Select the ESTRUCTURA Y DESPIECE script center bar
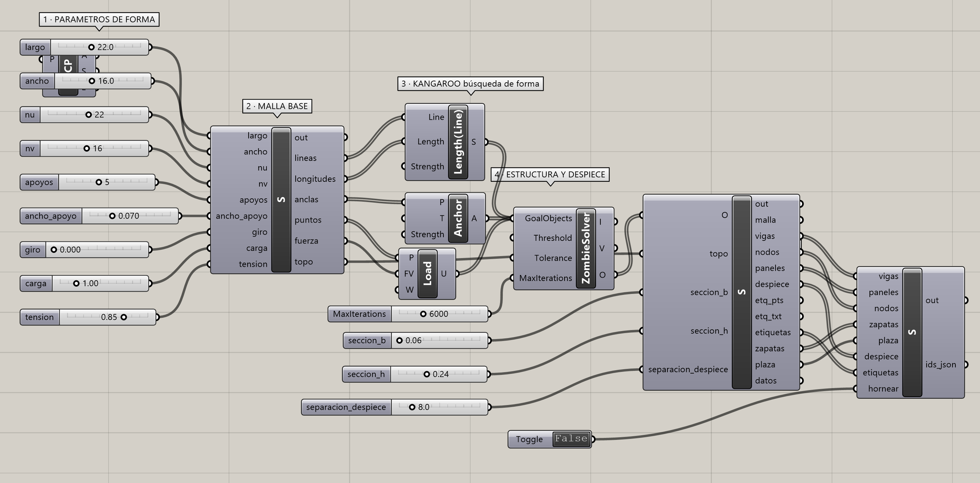The image size is (980, 483). (x=741, y=292)
